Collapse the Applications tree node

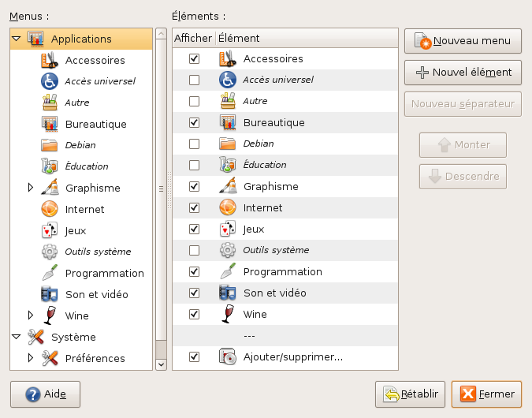point(16,39)
